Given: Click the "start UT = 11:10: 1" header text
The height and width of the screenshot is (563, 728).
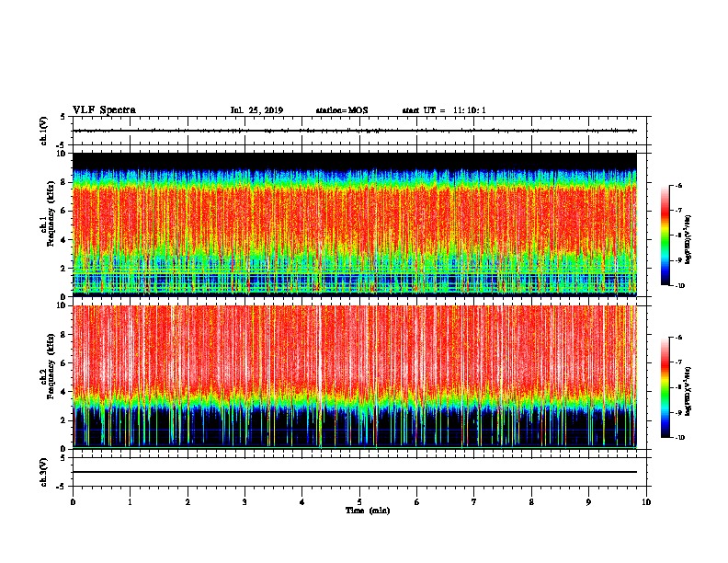Looking at the screenshot, I should 444,110.
